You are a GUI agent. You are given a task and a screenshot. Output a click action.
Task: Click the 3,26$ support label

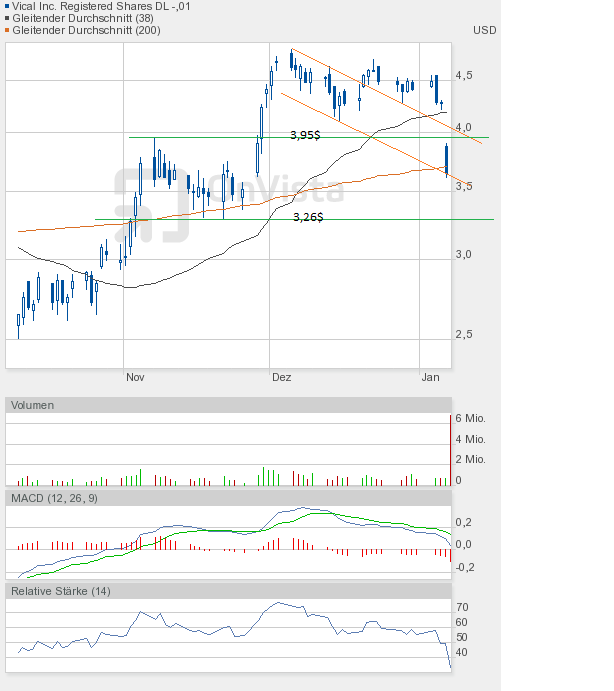tap(308, 217)
